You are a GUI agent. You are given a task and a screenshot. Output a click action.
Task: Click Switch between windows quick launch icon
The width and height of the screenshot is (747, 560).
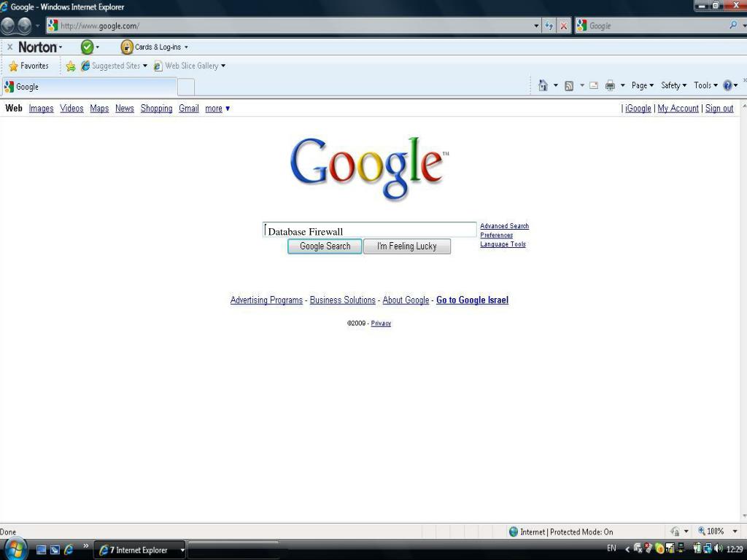(x=55, y=550)
